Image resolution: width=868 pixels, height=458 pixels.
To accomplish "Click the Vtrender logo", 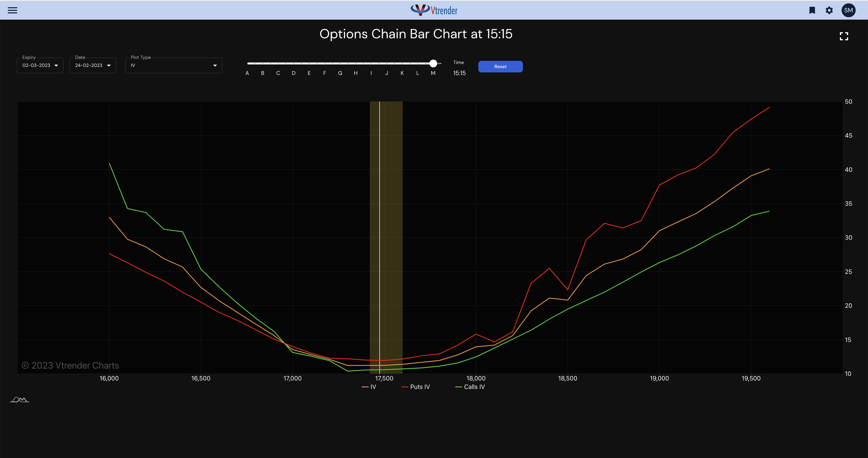I will coord(434,10).
